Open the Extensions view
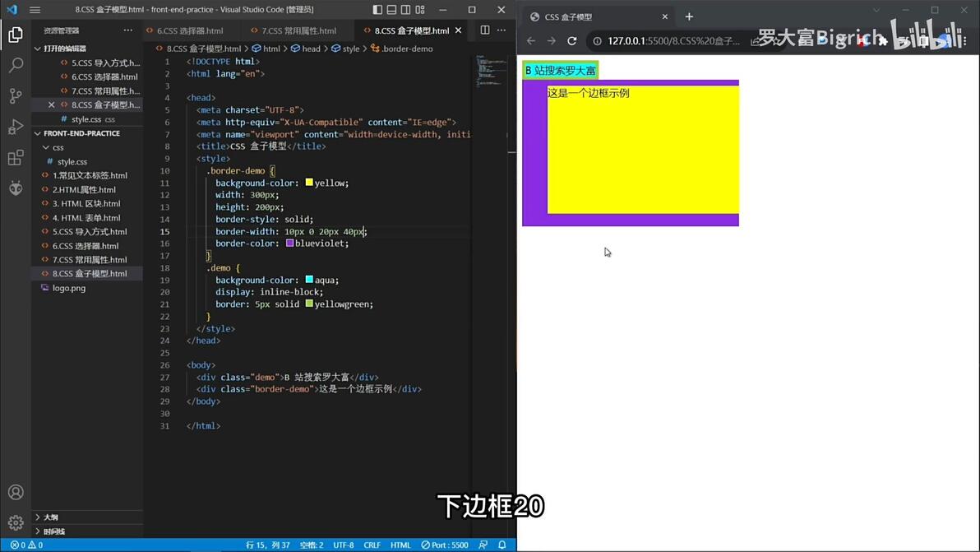This screenshot has width=980, height=552. (x=16, y=157)
